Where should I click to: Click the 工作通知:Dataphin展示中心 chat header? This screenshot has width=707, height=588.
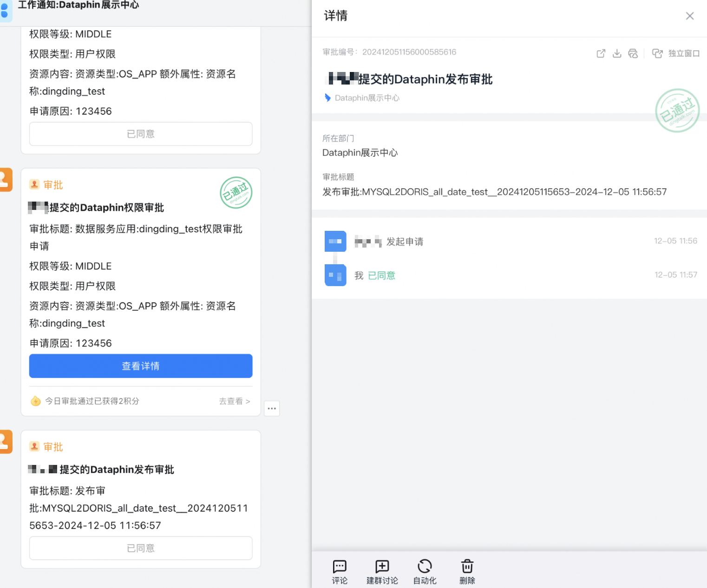(x=79, y=5)
